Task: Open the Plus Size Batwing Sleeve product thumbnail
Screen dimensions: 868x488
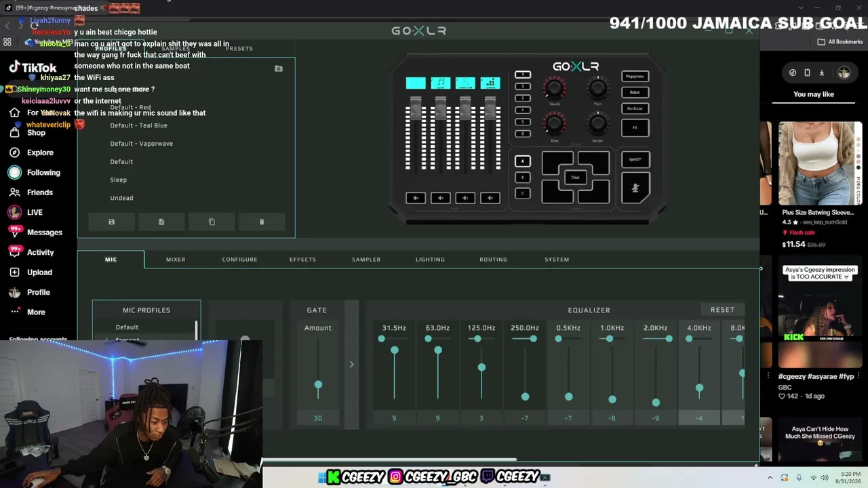Action: click(820, 163)
